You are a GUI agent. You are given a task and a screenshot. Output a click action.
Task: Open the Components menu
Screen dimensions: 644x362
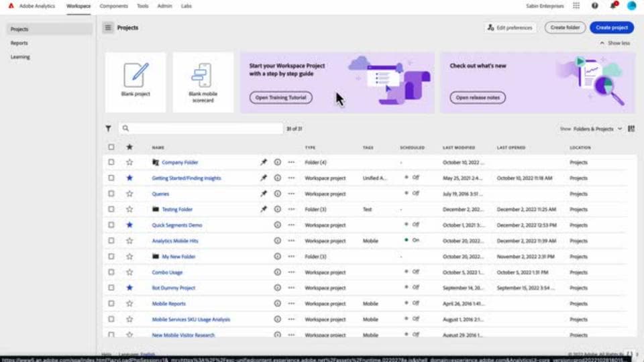114,6
